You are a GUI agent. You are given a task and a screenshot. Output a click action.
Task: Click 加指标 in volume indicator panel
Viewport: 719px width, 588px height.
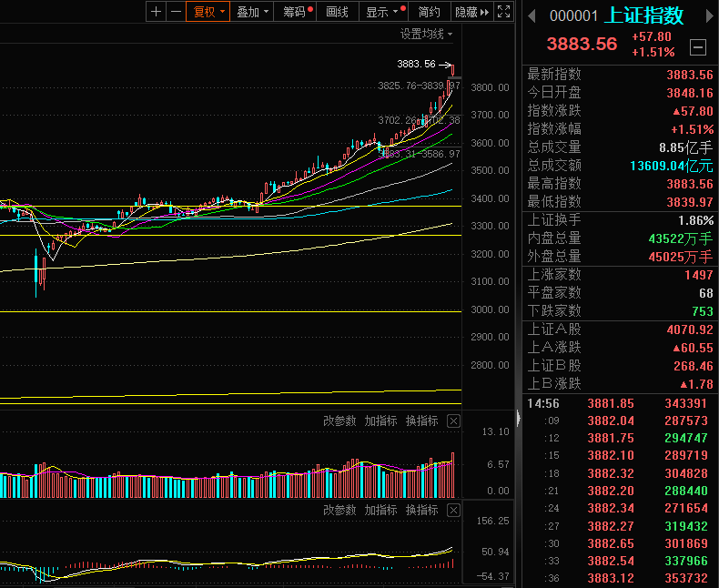click(380, 421)
